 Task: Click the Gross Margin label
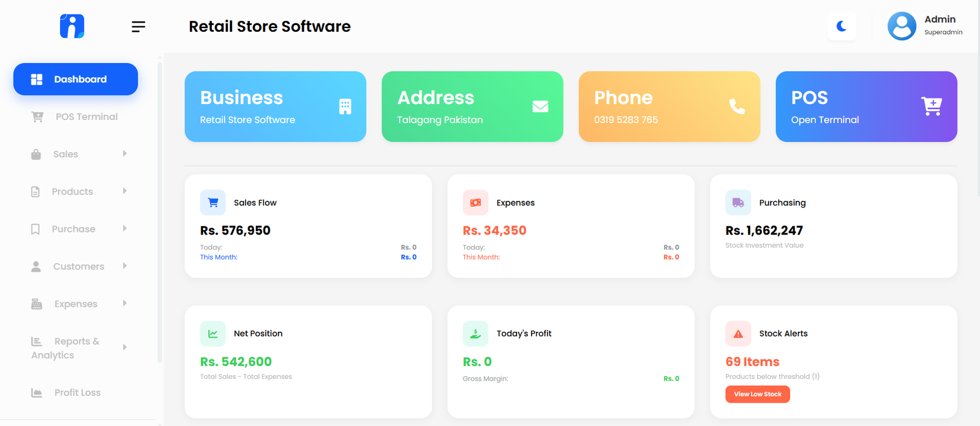(485, 379)
